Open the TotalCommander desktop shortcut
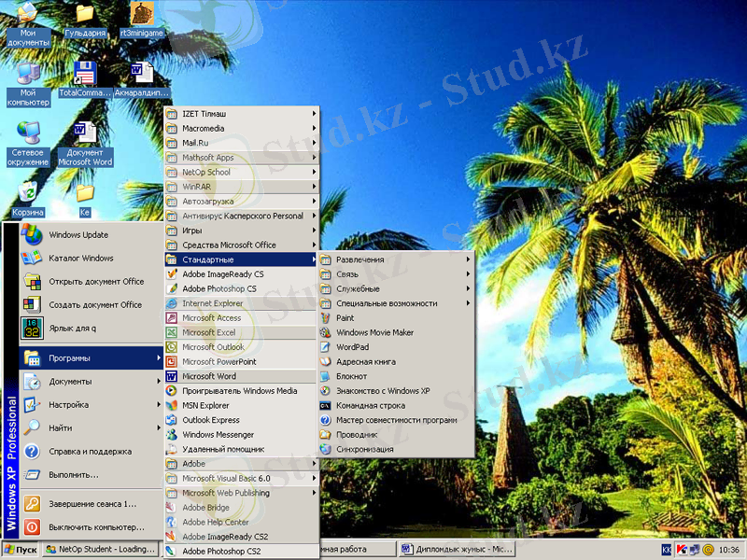This screenshot has height=560, width=747. pyautogui.click(x=85, y=79)
